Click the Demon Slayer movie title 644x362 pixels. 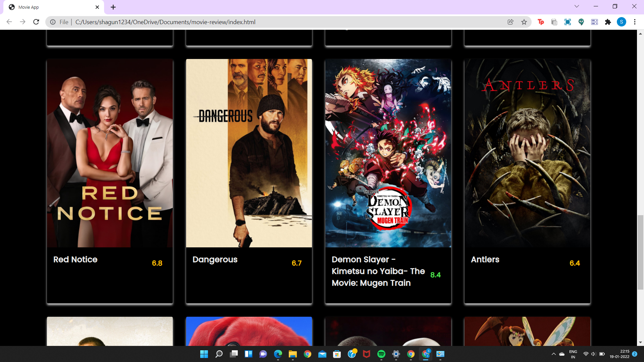tap(378, 271)
